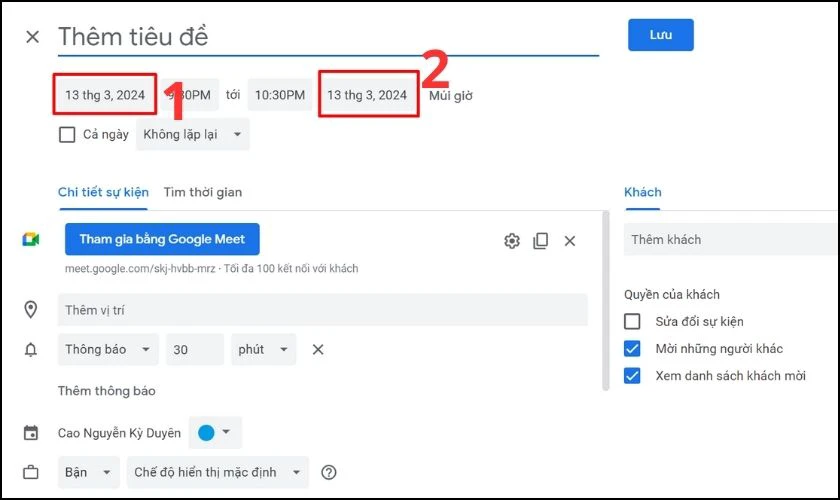Click the Múi giờ link
This screenshot has height=500, width=840.
pyautogui.click(x=451, y=95)
